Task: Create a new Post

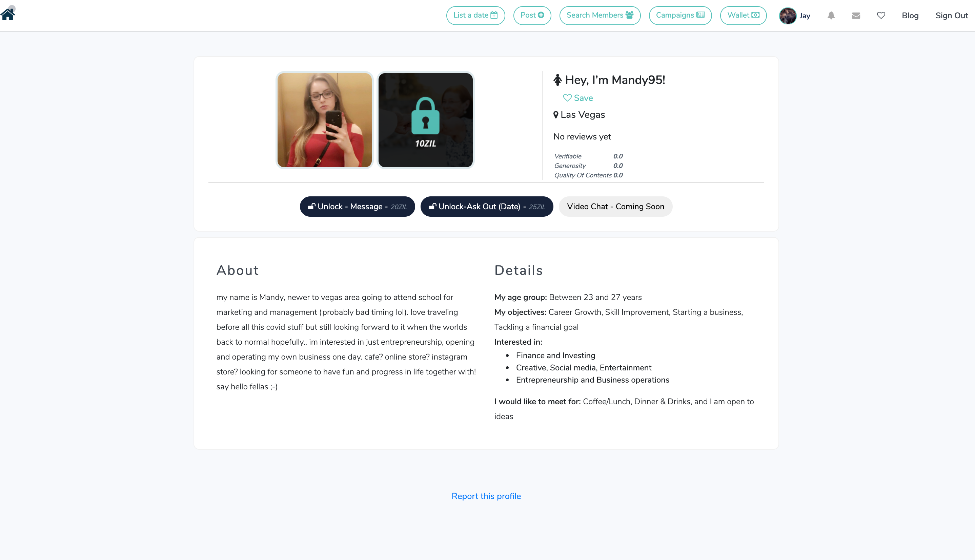Action: pyautogui.click(x=532, y=15)
